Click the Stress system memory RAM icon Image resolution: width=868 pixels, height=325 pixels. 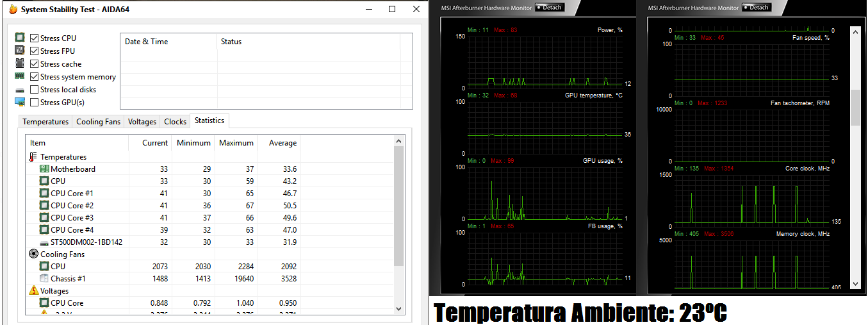click(x=20, y=76)
